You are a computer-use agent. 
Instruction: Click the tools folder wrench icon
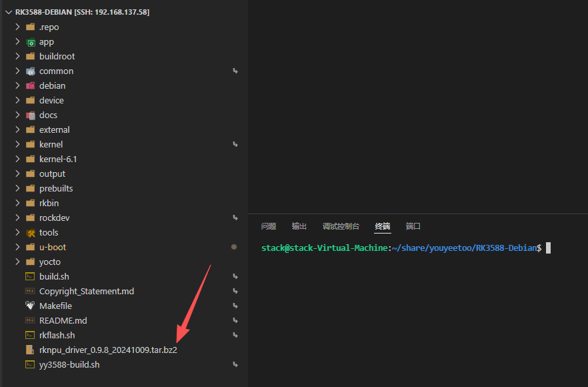click(x=31, y=233)
